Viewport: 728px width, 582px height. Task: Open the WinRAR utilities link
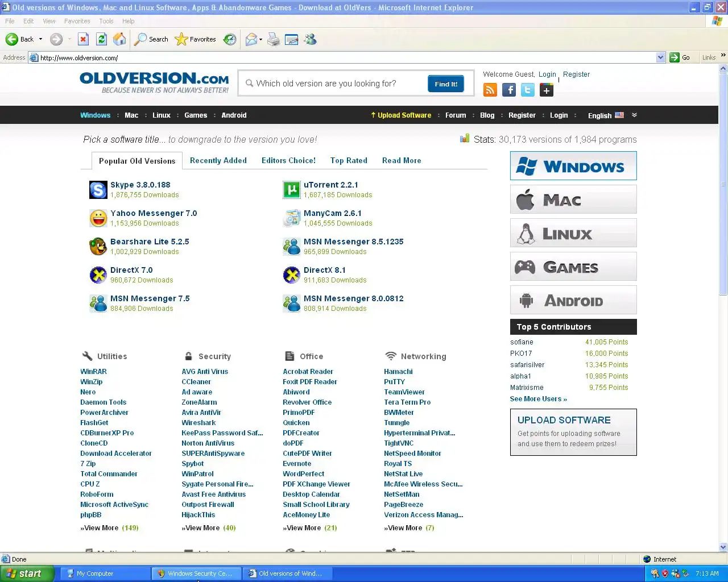coord(93,372)
